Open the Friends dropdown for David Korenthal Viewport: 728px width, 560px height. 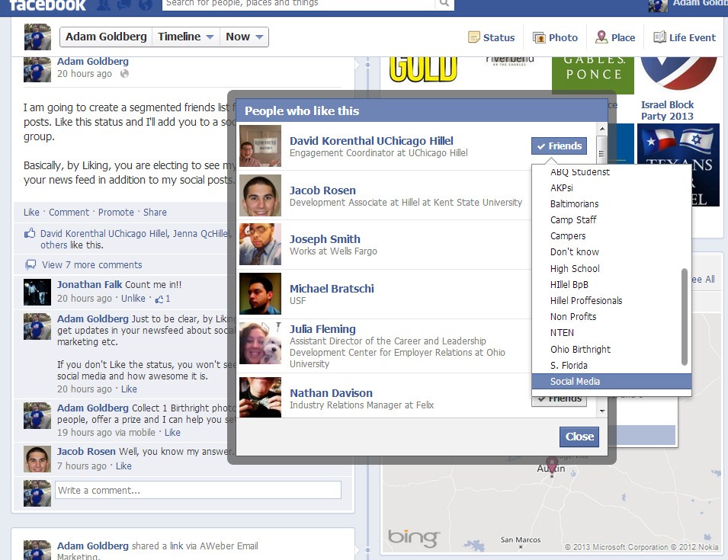click(559, 146)
